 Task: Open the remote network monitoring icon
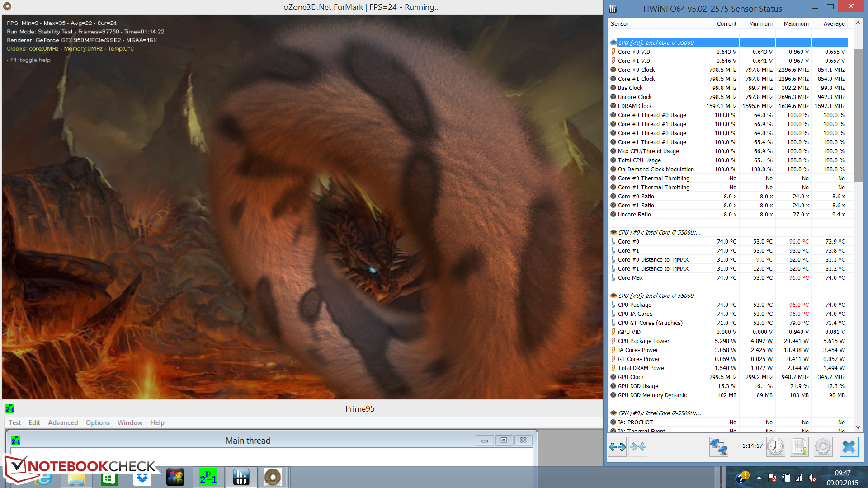pos(718,447)
